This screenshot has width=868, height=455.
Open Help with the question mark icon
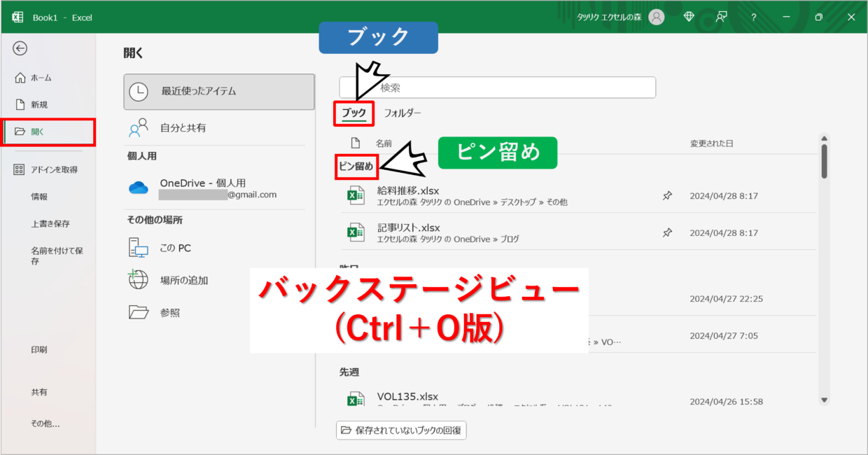(x=754, y=17)
